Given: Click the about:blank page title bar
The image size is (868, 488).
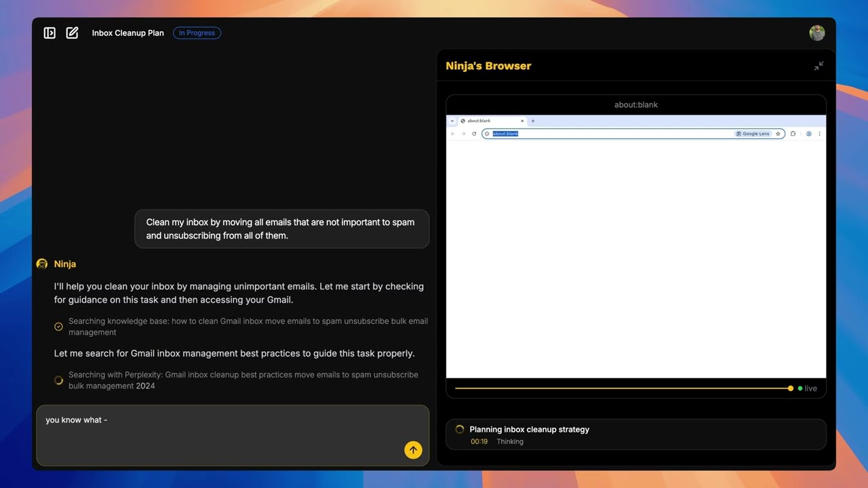Looking at the screenshot, I should [x=636, y=104].
